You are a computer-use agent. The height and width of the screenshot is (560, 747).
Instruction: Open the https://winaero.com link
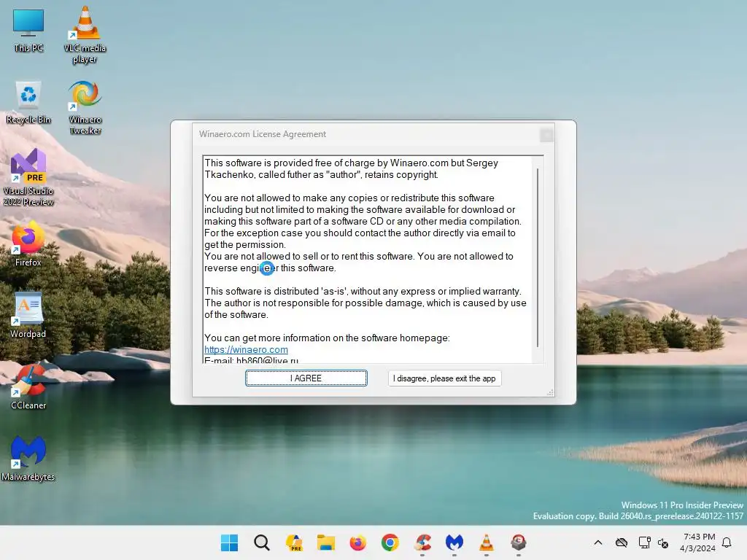246,349
